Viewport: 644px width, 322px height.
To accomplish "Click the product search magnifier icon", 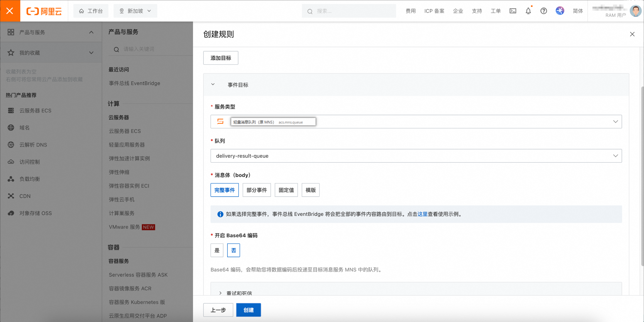I will [116, 49].
